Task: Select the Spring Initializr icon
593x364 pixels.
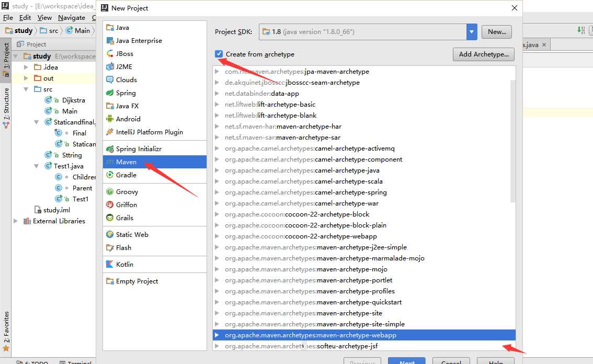Action: click(x=110, y=149)
